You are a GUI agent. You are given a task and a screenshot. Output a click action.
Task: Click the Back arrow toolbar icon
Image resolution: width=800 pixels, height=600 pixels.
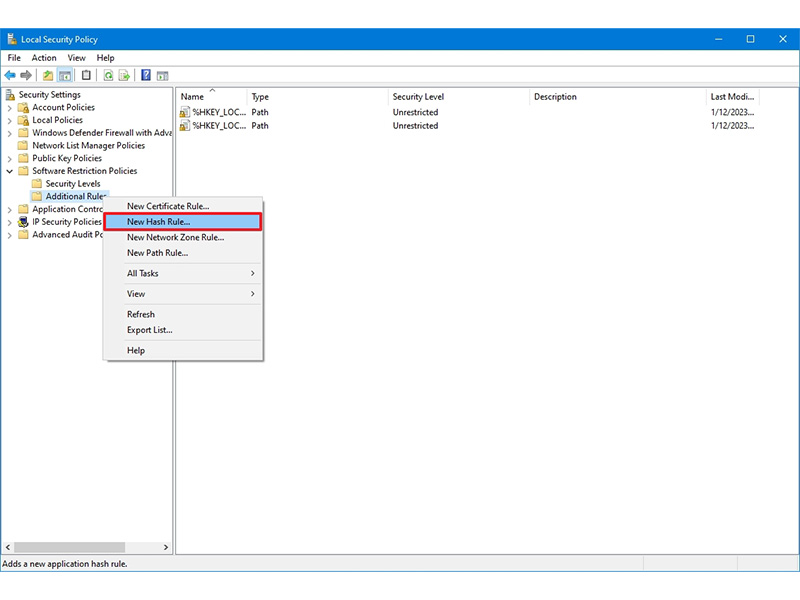click(10, 76)
